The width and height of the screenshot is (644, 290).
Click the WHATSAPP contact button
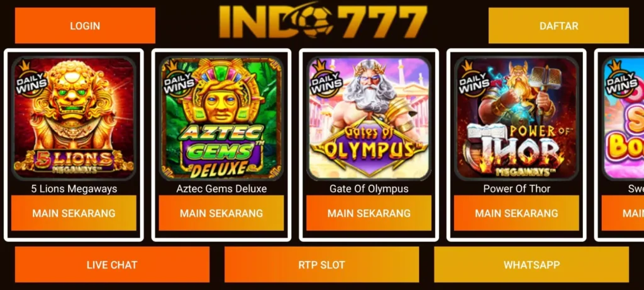click(531, 265)
